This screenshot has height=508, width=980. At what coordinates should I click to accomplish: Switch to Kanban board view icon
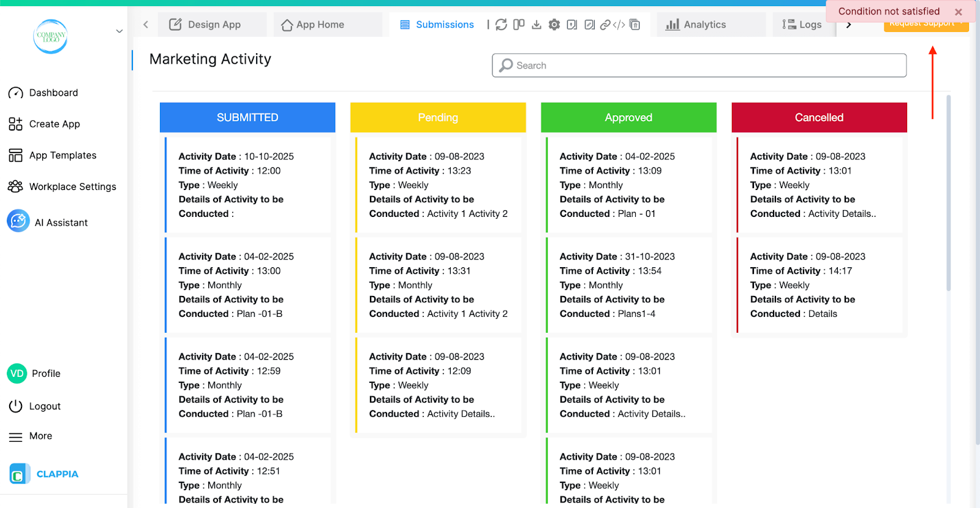pos(519,25)
